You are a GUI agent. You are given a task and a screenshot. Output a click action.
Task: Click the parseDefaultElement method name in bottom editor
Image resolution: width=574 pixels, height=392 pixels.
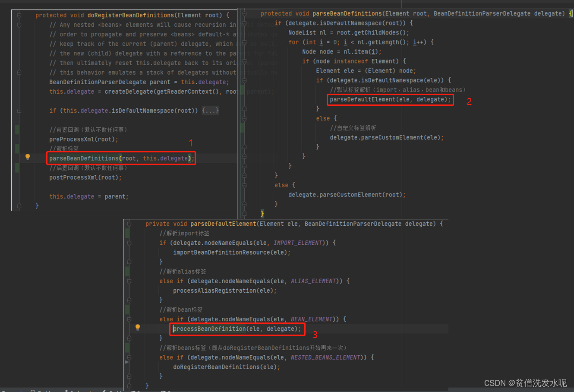[x=224, y=224]
